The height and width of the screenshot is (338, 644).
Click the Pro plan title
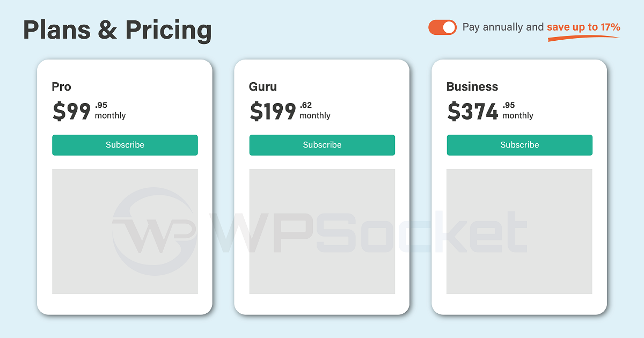tap(62, 87)
